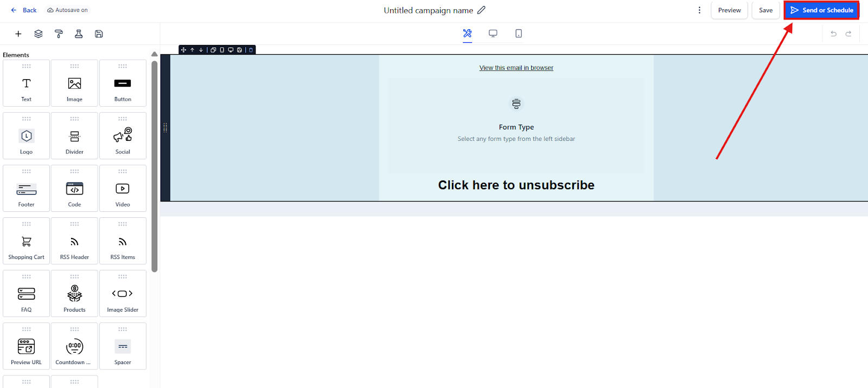Click the undo arrow
The image size is (868, 388).
pyautogui.click(x=833, y=34)
